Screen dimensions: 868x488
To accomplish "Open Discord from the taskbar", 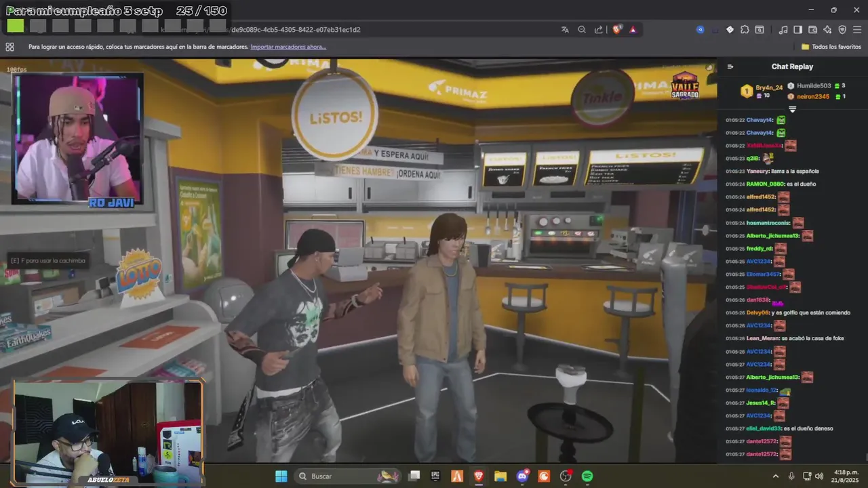I will pyautogui.click(x=522, y=476).
